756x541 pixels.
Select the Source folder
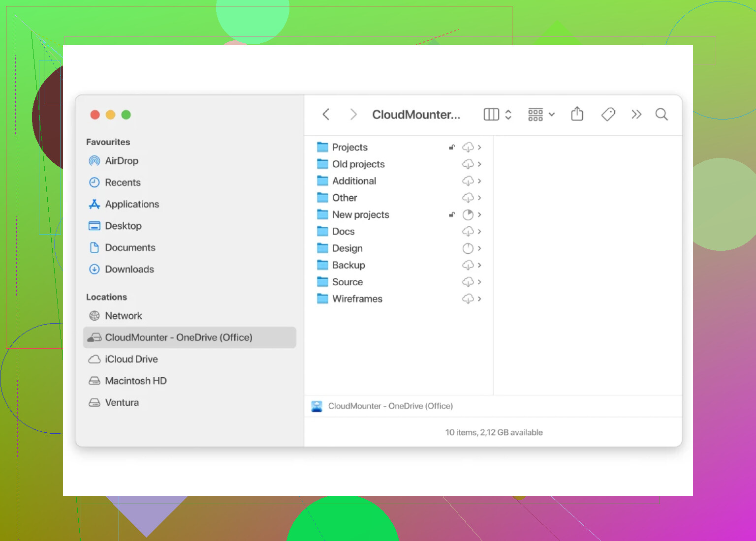click(x=399, y=282)
